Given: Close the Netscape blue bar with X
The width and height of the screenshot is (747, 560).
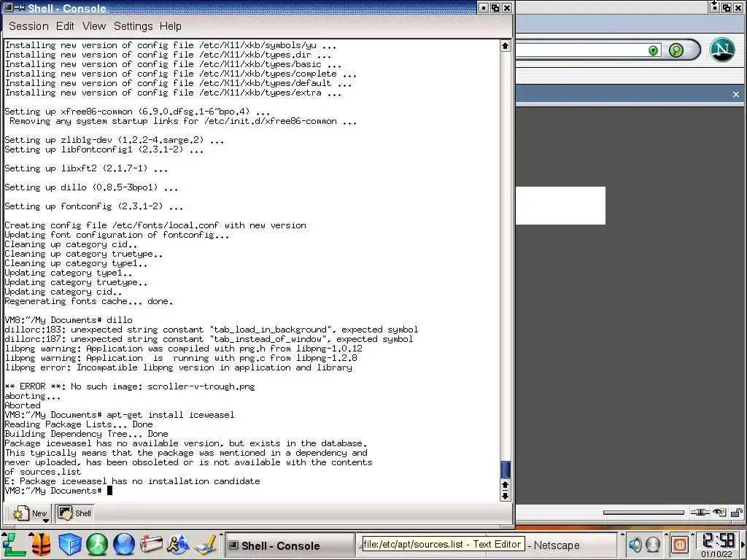Looking at the screenshot, I should click(736, 94).
